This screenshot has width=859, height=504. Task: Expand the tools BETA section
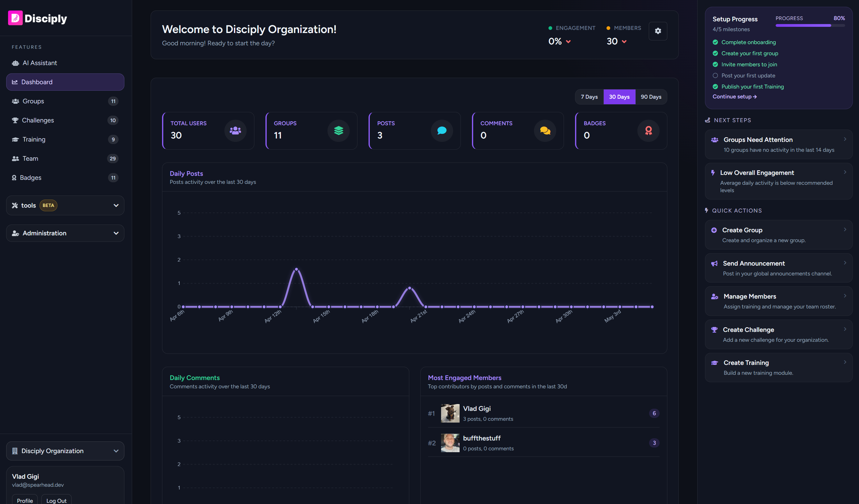point(65,205)
